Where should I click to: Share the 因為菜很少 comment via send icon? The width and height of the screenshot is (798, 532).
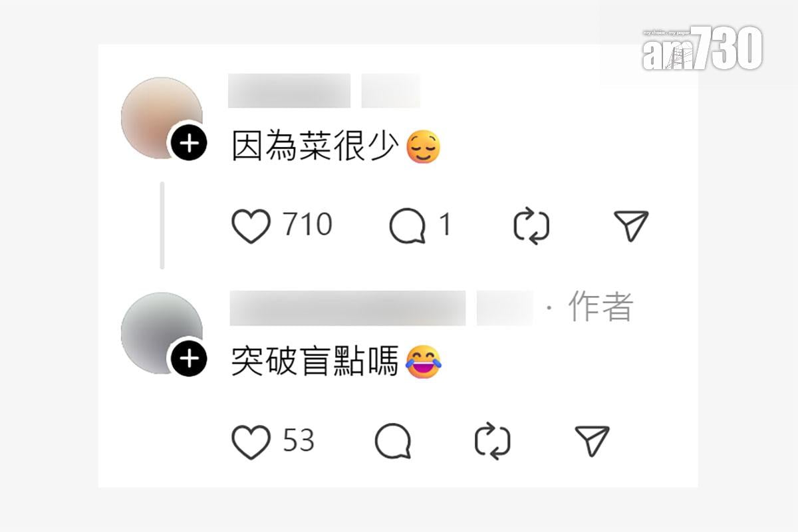(630, 226)
